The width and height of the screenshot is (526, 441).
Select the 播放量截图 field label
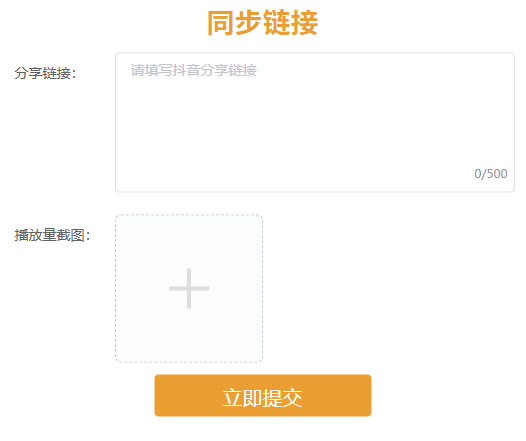tap(52, 235)
